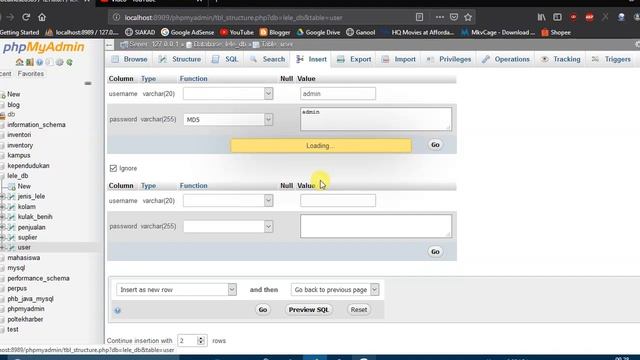
Task: Collapse all sidebar databases minus icon
Action: 88,83
